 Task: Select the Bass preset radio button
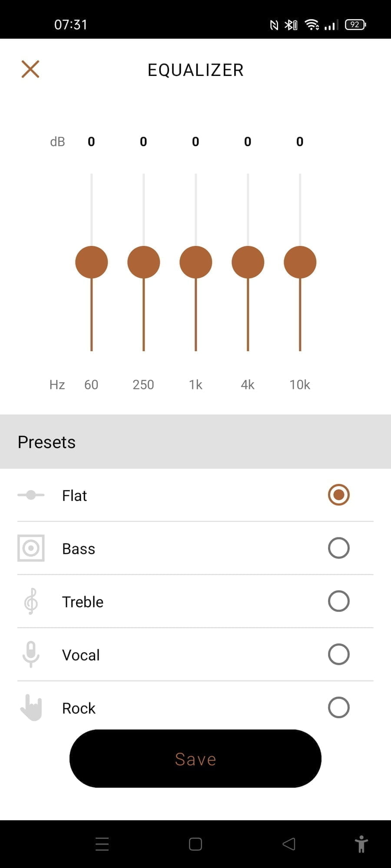pyautogui.click(x=339, y=548)
